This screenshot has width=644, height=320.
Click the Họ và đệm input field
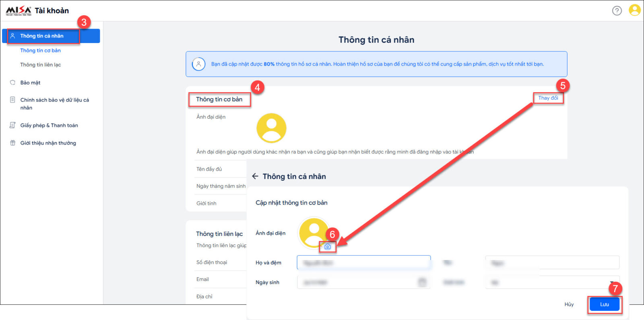tap(363, 262)
